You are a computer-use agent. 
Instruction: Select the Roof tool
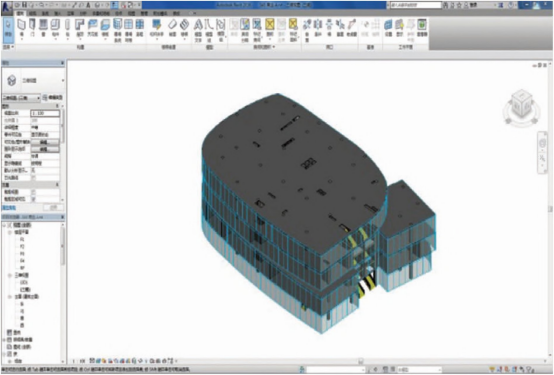pos(80,28)
